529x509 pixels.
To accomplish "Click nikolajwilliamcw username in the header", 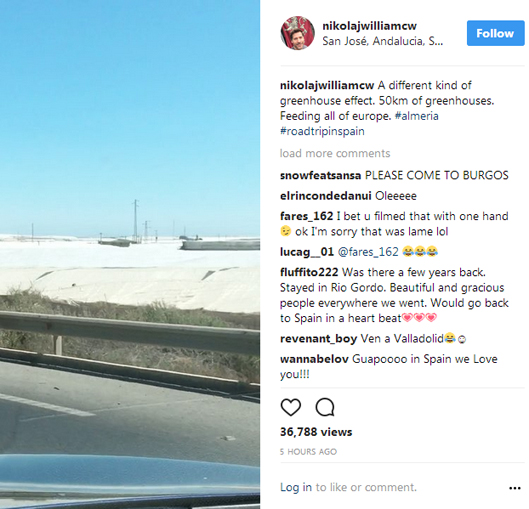I will pos(369,26).
